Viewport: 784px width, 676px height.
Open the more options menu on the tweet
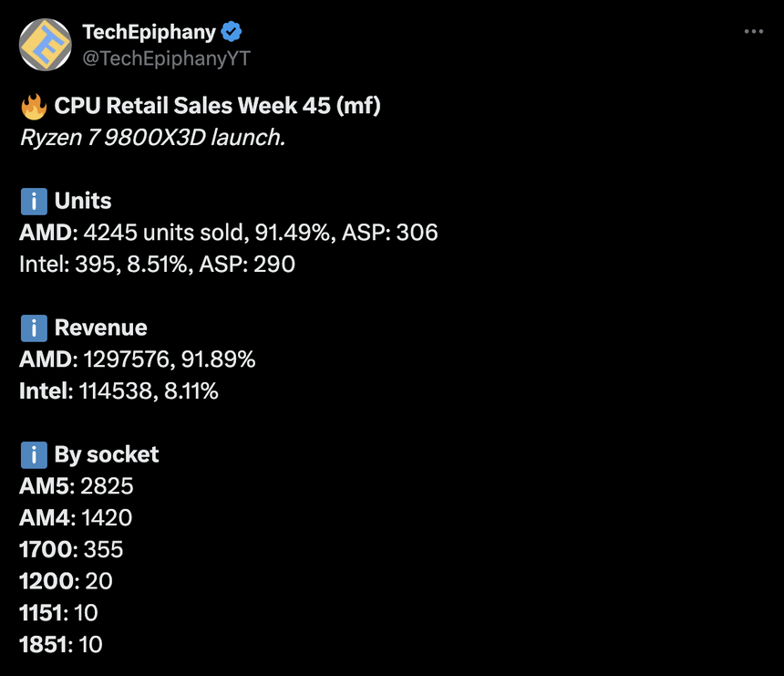(754, 30)
